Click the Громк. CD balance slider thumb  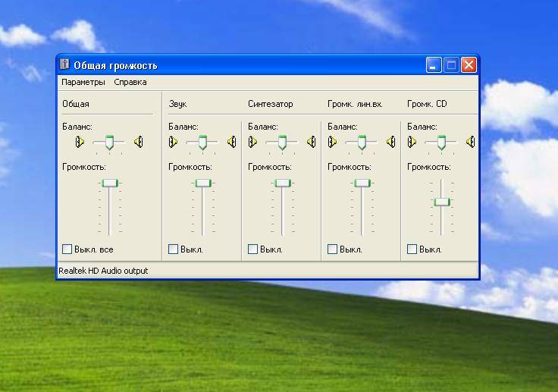442,143
